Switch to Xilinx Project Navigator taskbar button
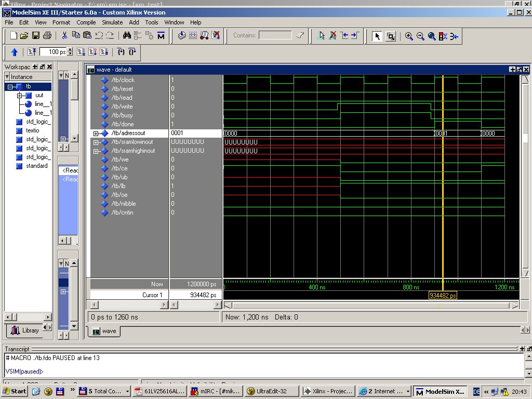532x399 pixels. [x=328, y=391]
